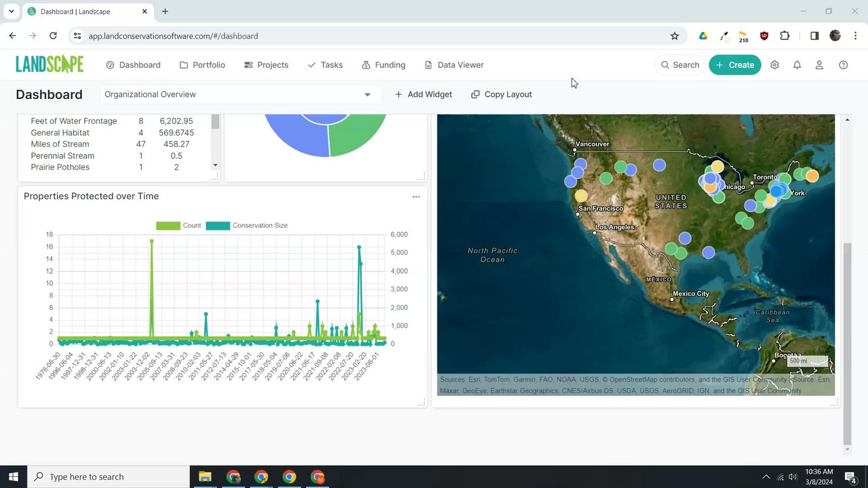Open the Portfolio menu
Image resolution: width=868 pixels, height=488 pixels.
click(202, 65)
